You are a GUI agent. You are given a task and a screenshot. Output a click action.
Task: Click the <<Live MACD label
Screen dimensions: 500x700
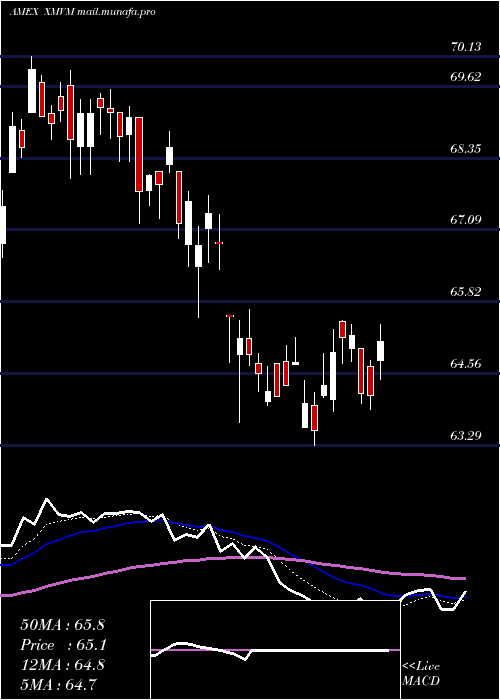421,673
